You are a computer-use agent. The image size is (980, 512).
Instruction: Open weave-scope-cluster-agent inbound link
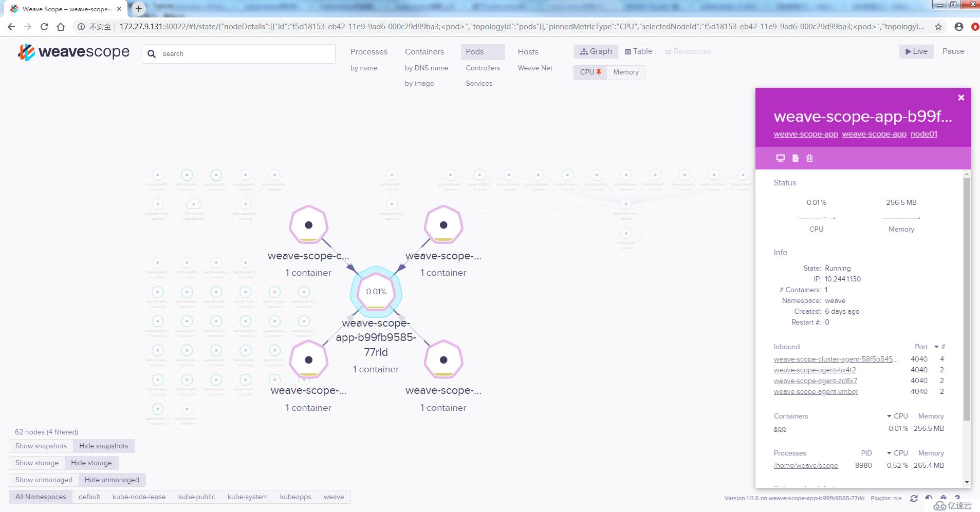click(x=836, y=359)
